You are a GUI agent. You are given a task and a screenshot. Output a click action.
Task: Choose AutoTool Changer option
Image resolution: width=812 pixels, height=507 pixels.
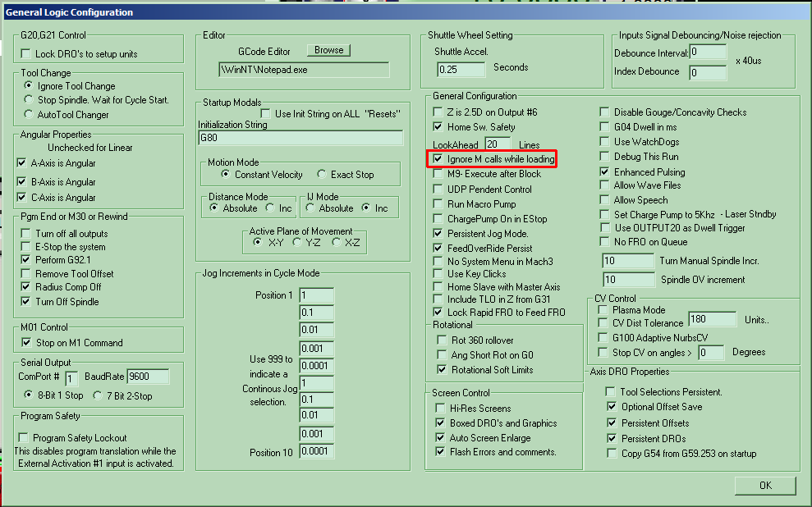click(x=30, y=115)
